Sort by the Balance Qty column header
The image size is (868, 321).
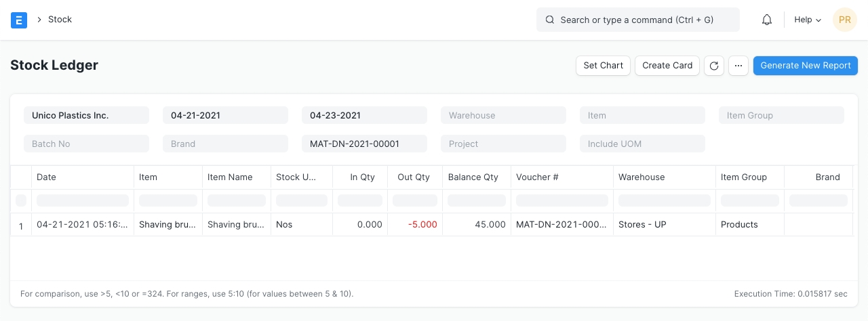point(473,177)
